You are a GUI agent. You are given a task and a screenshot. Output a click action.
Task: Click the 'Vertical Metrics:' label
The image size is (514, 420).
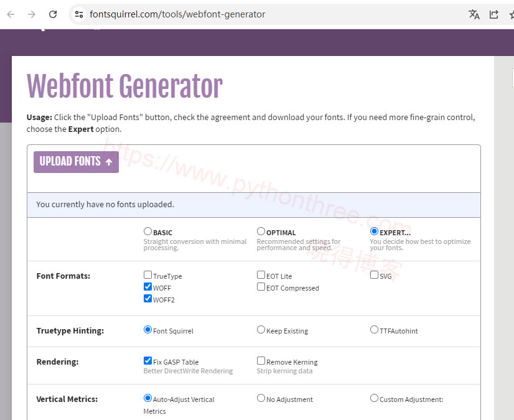click(67, 399)
